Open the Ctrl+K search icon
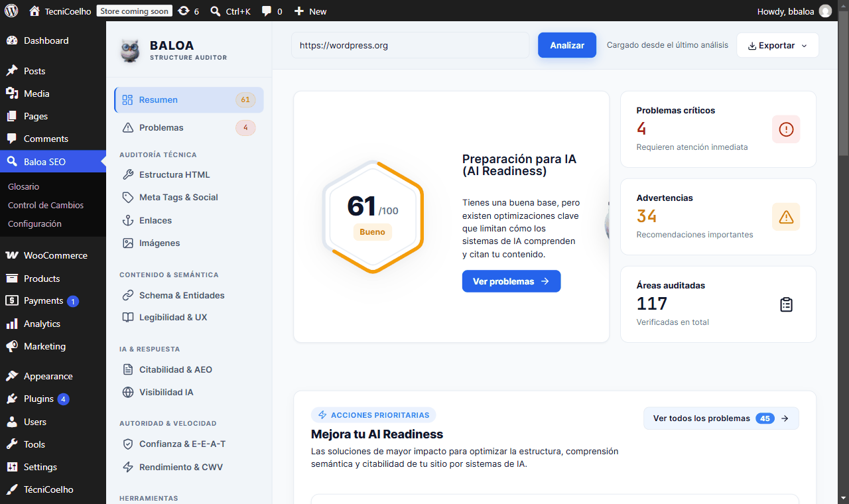 (215, 11)
